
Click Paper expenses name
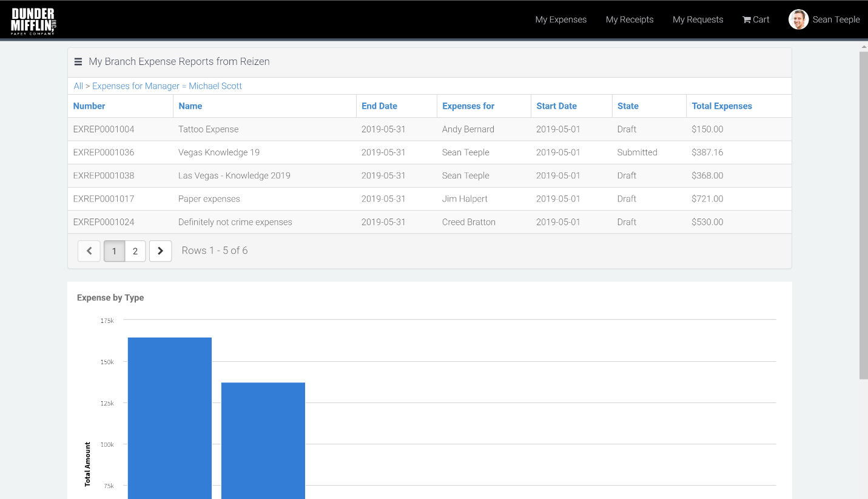coord(209,199)
